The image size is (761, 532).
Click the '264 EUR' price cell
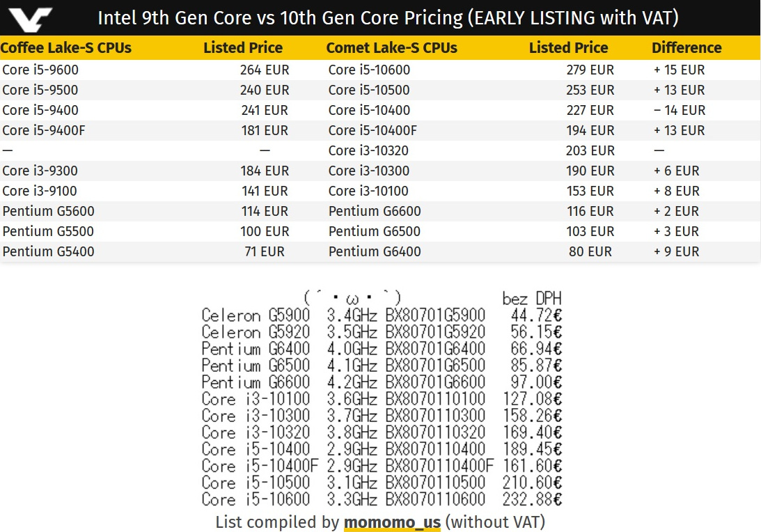point(265,70)
